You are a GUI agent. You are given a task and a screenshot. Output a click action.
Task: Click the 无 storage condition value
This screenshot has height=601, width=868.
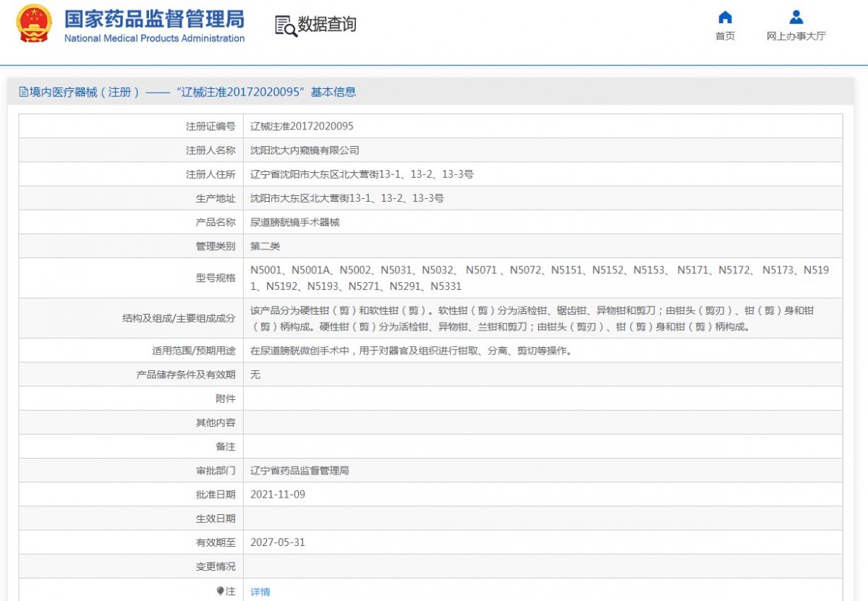tap(255, 375)
